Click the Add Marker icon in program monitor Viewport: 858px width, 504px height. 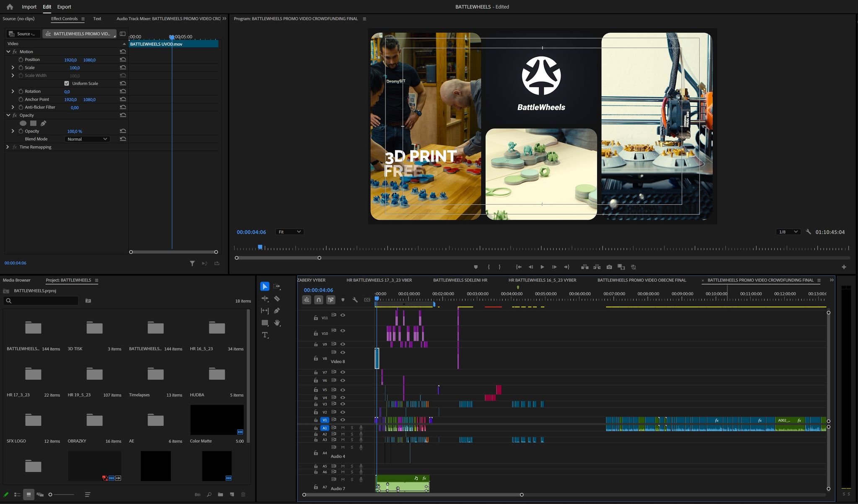click(x=476, y=267)
